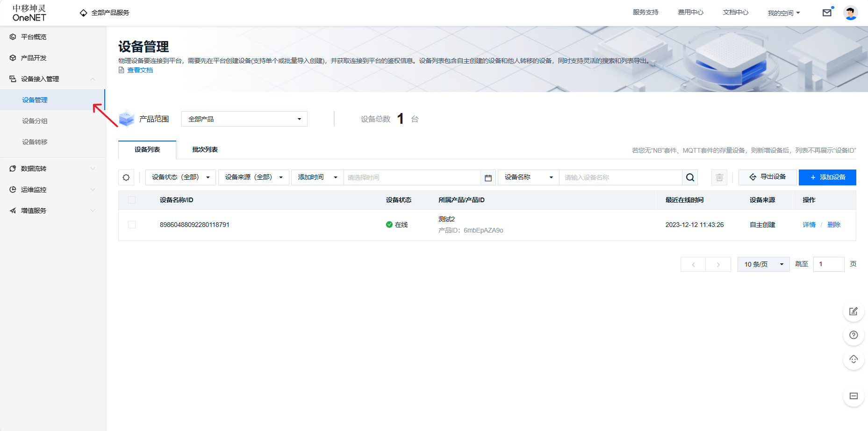Open the 全部产品 product dropdown
868x431 pixels.
click(x=244, y=119)
